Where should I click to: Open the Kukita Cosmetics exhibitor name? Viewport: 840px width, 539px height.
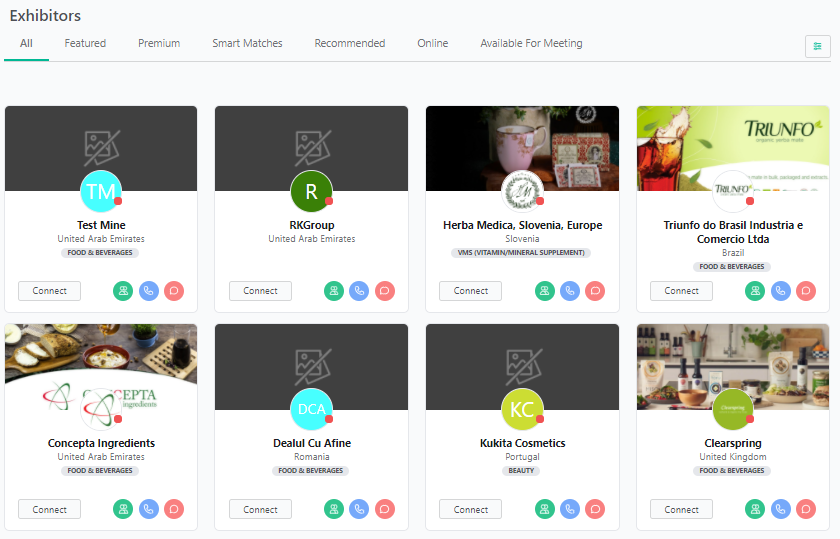pos(522,443)
